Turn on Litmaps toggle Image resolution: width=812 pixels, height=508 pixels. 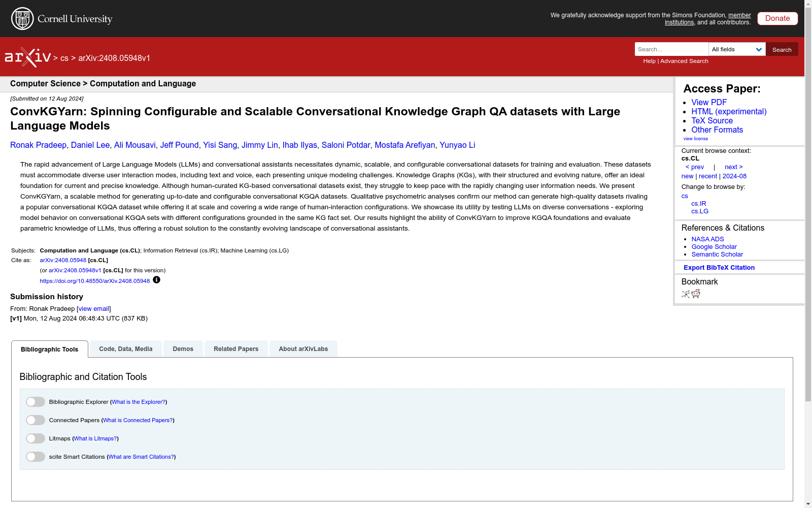(x=36, y=438)
